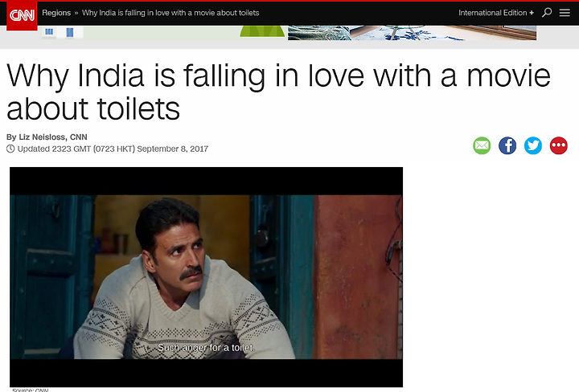Click the clock icon beside the Updated time
Screen dimensions: 579x392
click(10, 149)
